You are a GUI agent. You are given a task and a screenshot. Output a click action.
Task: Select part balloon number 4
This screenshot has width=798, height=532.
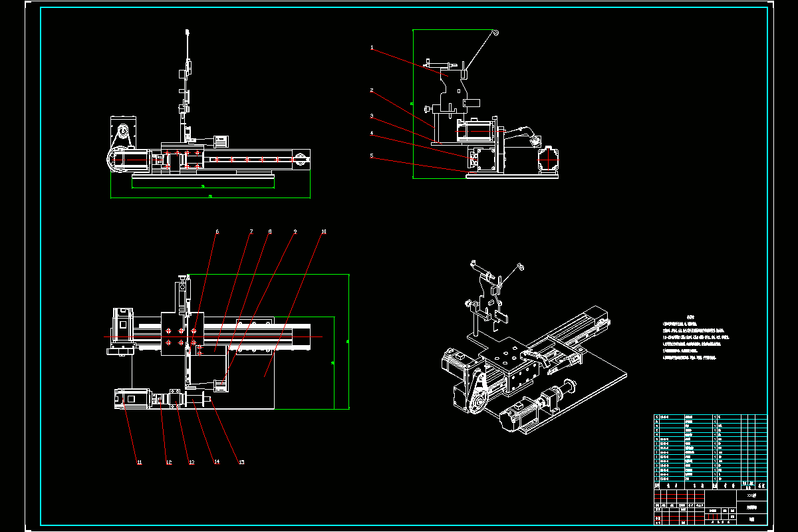click(372, 134)
